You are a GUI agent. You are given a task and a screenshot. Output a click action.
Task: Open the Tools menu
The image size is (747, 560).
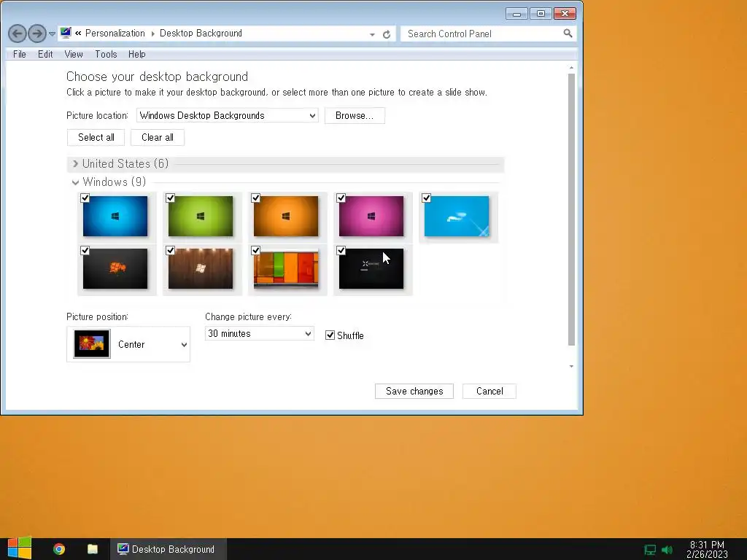pos(106,54)
